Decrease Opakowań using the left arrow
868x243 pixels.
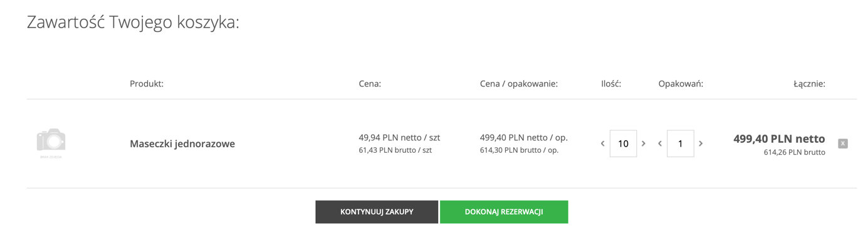click(x=660, y=143)
